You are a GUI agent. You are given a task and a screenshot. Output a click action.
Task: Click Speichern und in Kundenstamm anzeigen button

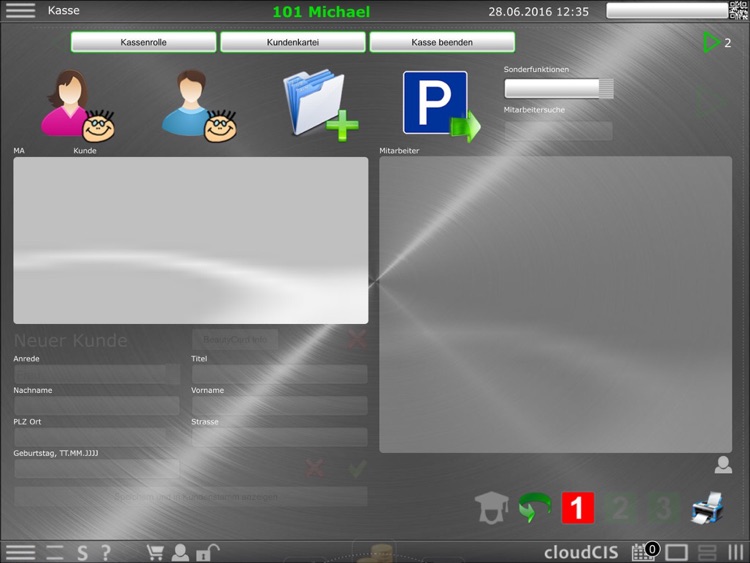point(191,497)
